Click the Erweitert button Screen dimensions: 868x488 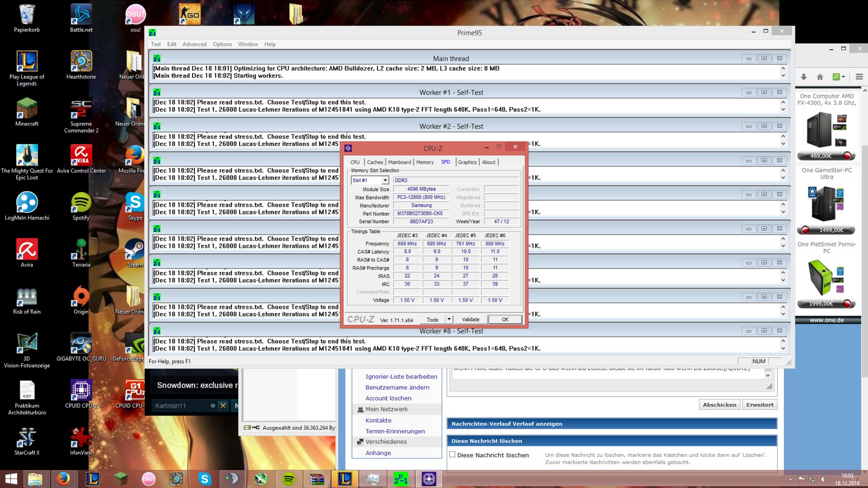tap(759, 405)
